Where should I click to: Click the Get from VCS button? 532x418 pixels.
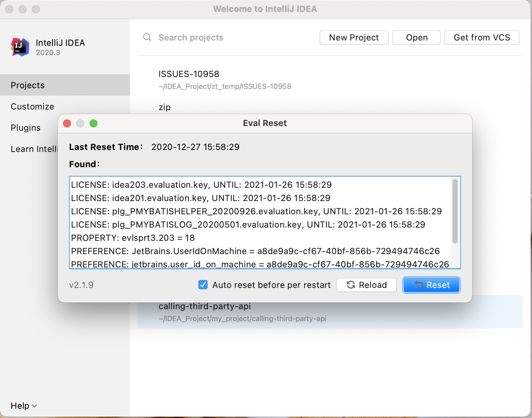pos(482,37)
